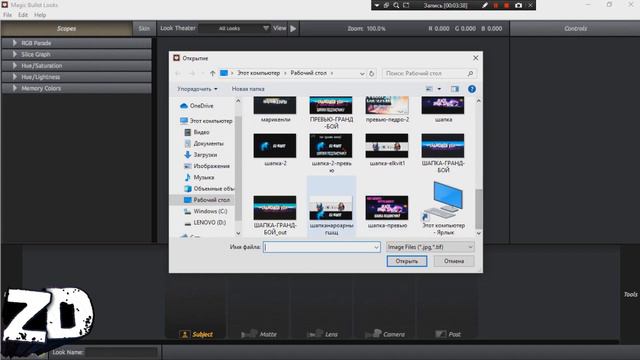This screenshot has width=640, height=360.
Task: Click the file name input field
Action: 318,247
